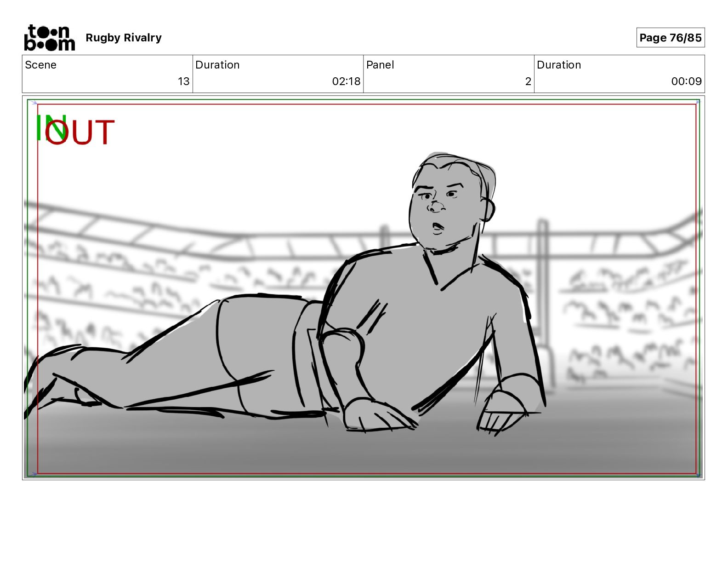Click the Toon Boom logo
728x563 pixels.
(x=49, y=38)
